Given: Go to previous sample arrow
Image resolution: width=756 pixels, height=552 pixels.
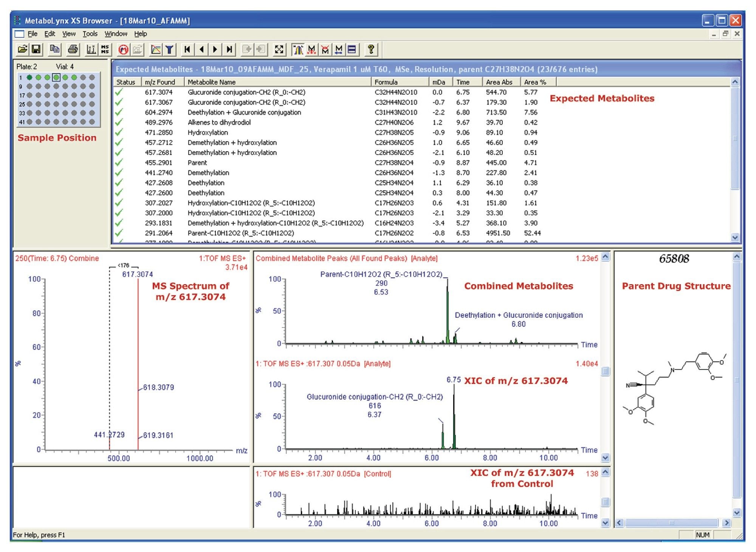Looking at the screenshot, I should [x=201, y=49].
